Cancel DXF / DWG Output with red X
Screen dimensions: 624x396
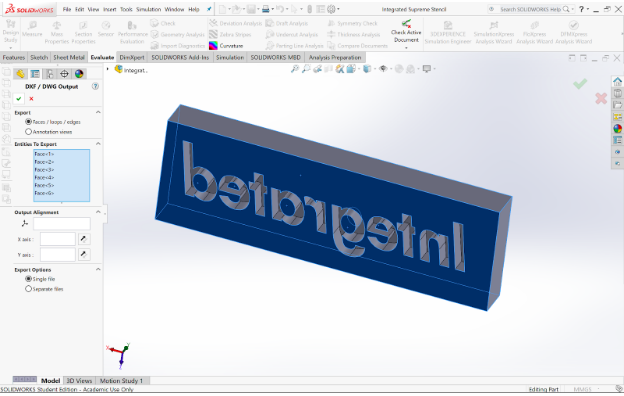(31, 99)
